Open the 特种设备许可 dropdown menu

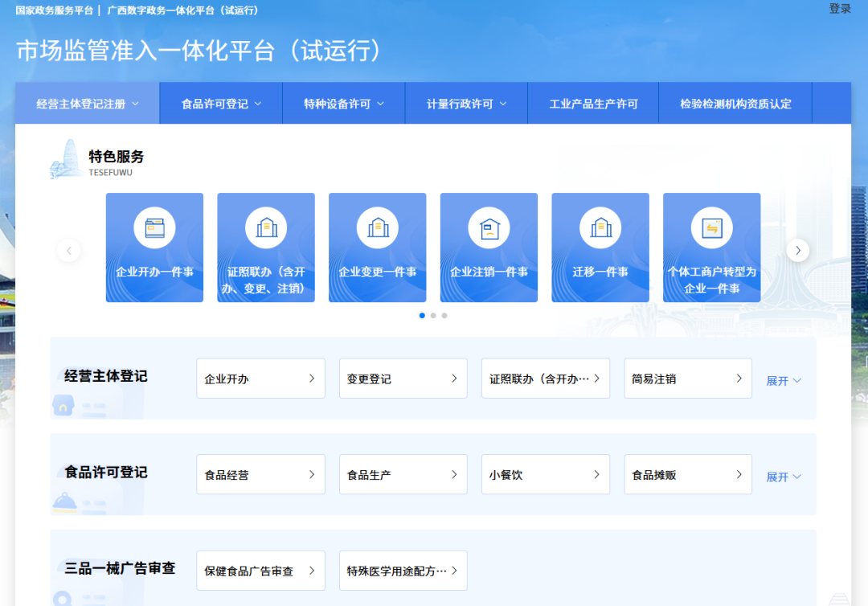click(343, 104)
